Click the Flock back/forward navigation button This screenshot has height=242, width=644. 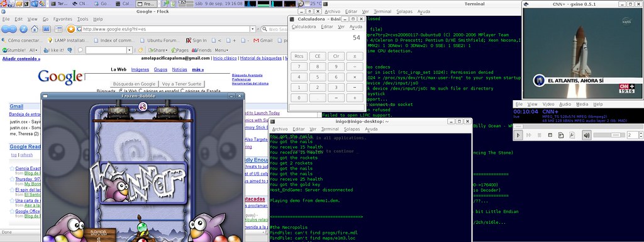(9, 29)
